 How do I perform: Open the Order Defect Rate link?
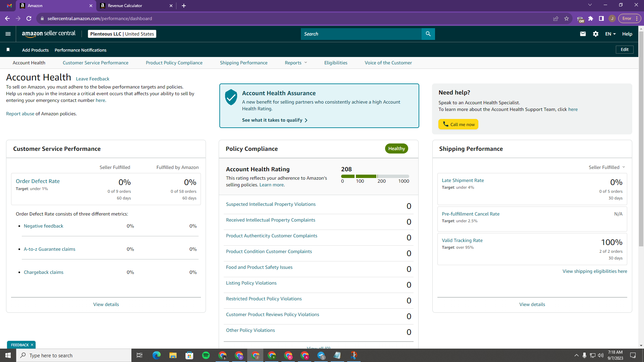[38, 181]
